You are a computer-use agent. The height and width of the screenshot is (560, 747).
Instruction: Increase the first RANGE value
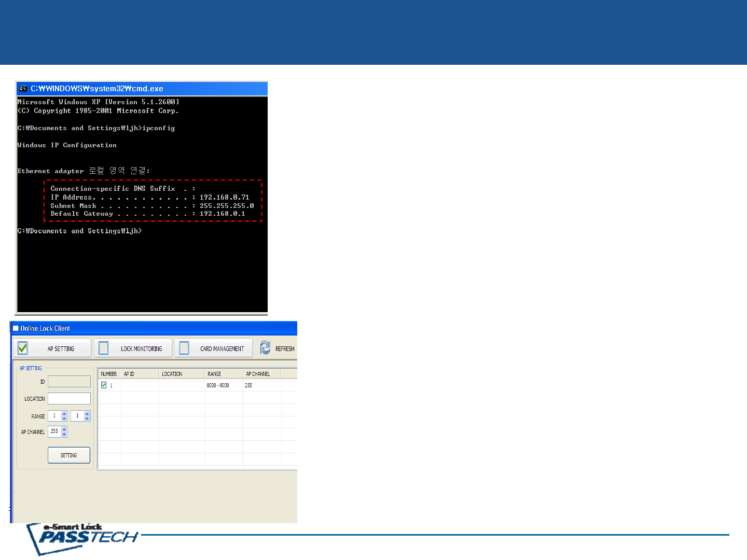(64, 414)
